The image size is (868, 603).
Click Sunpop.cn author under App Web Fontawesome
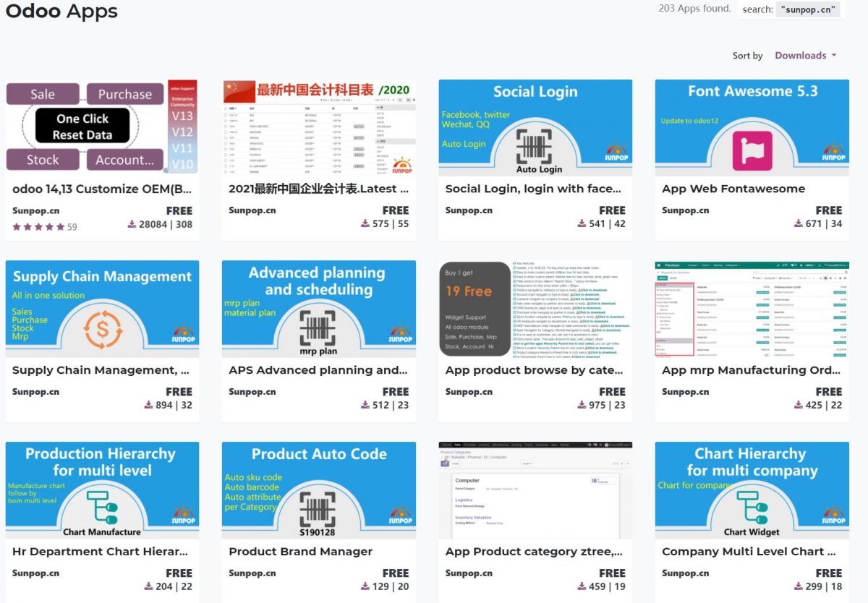[x=685, y=210]
